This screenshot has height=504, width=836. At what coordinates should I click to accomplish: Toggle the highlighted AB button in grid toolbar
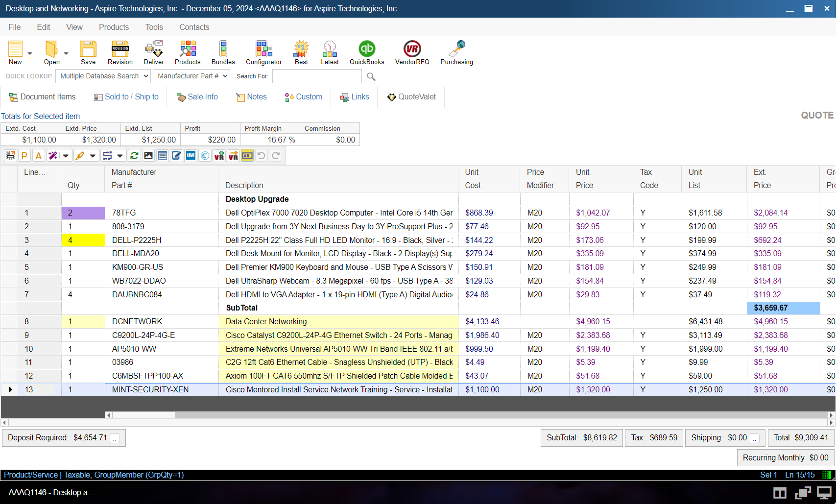[247, 156]
